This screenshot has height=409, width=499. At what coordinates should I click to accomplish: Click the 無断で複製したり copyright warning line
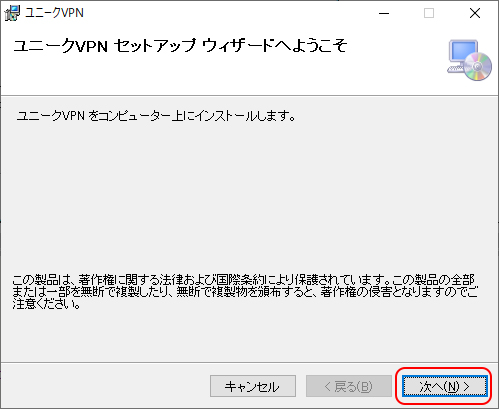tap(245, 292)
